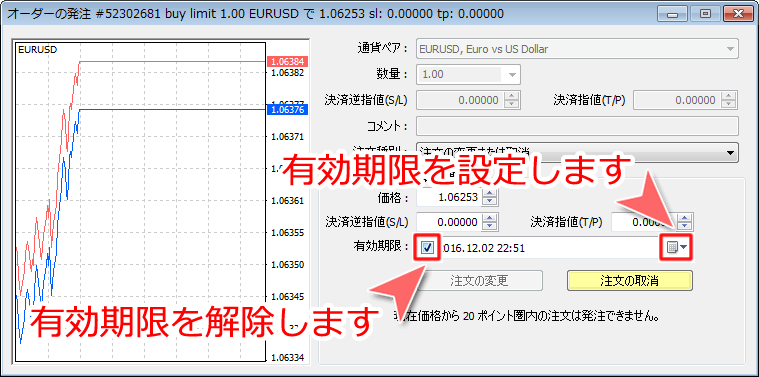Increase the 価格 with up stepper arrow

[490, 193]
